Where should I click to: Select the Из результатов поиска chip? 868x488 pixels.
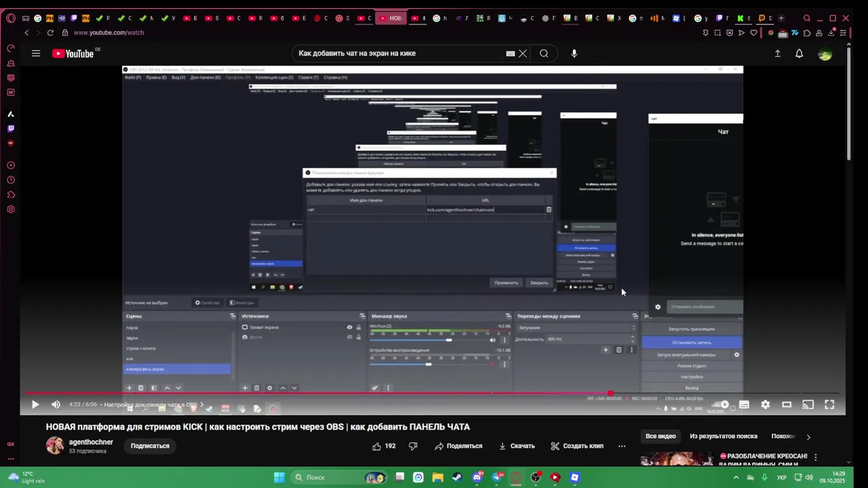point(723,436)
